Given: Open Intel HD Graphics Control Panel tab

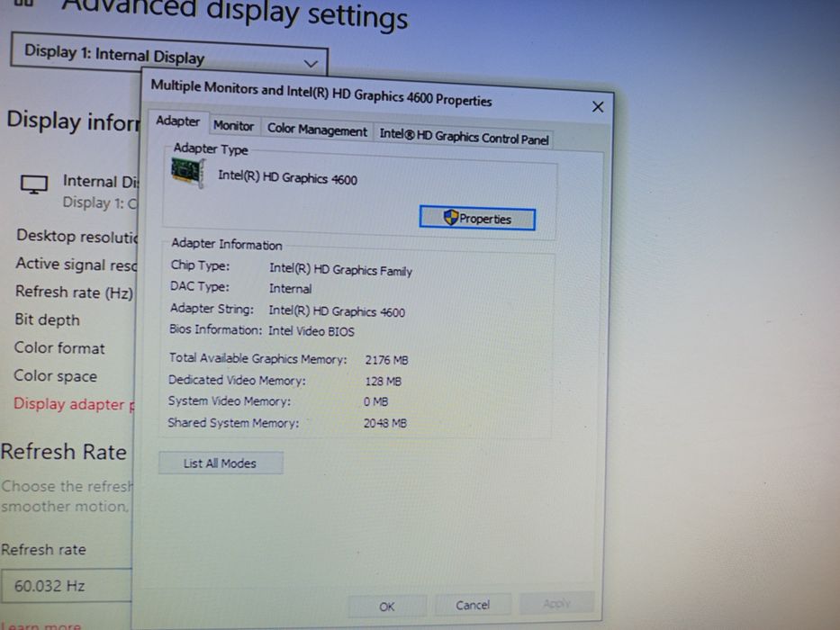Looking at the screenshot, I should (464, 137).
